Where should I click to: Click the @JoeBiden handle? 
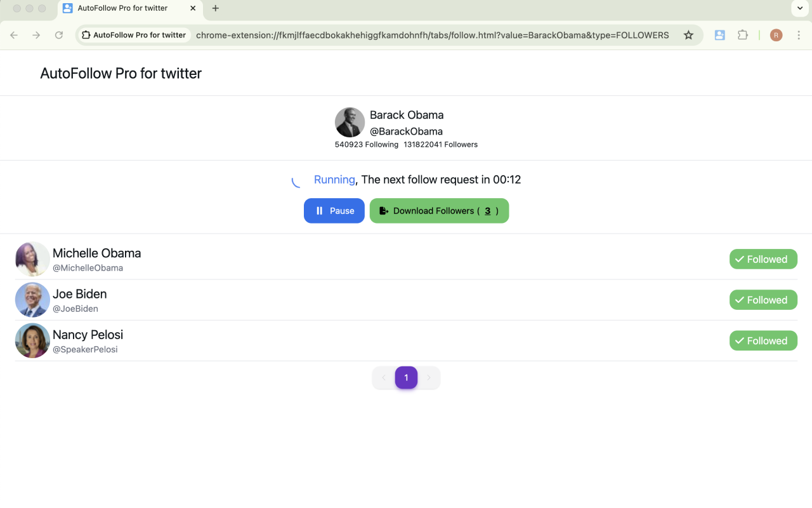click(75, 309)
